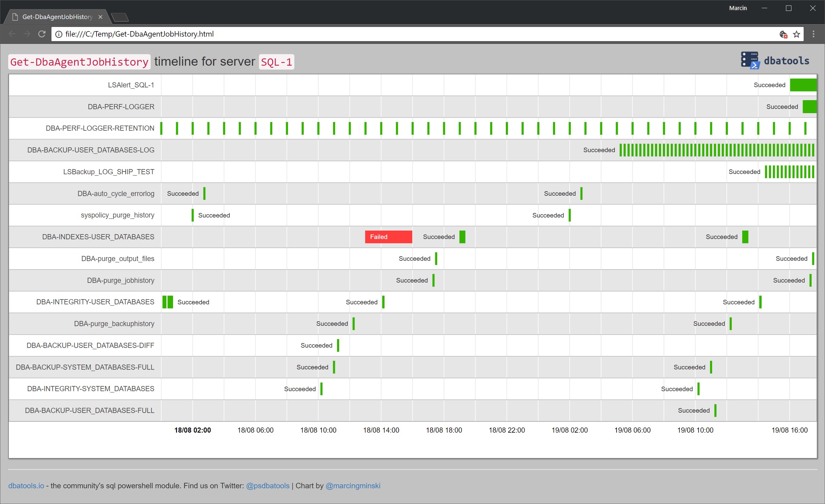Image resolution: width=825 pixels, height=504 pixels.
Task: Click the bookmark star icon
Action: coord(797,34)
